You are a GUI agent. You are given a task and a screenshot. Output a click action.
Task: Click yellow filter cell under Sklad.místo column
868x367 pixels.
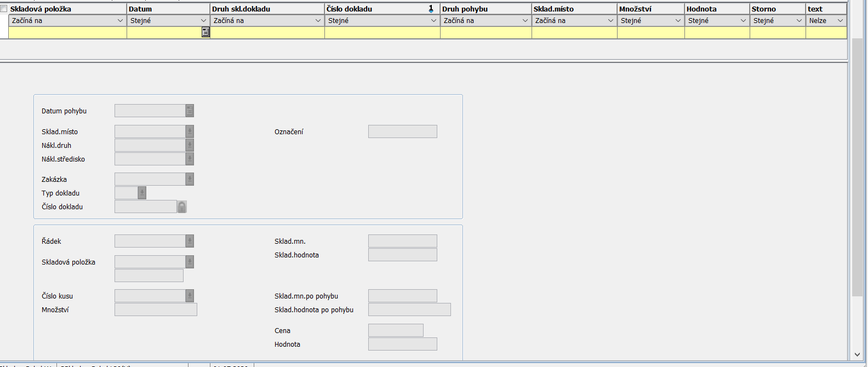[574, 33]
